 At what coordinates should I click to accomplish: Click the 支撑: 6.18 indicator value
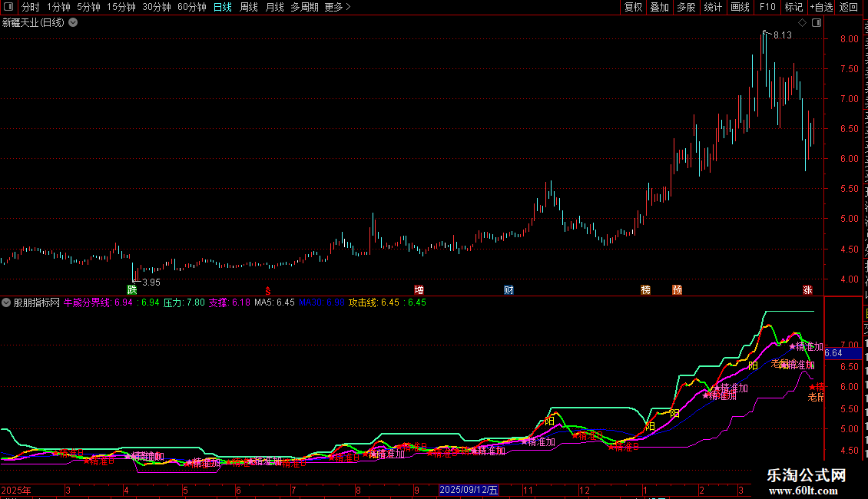coord(229,302)
